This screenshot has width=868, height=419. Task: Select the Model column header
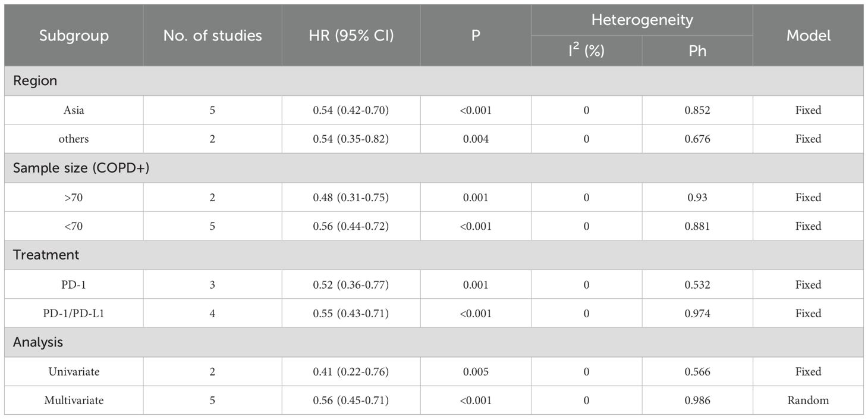(808, 36)
